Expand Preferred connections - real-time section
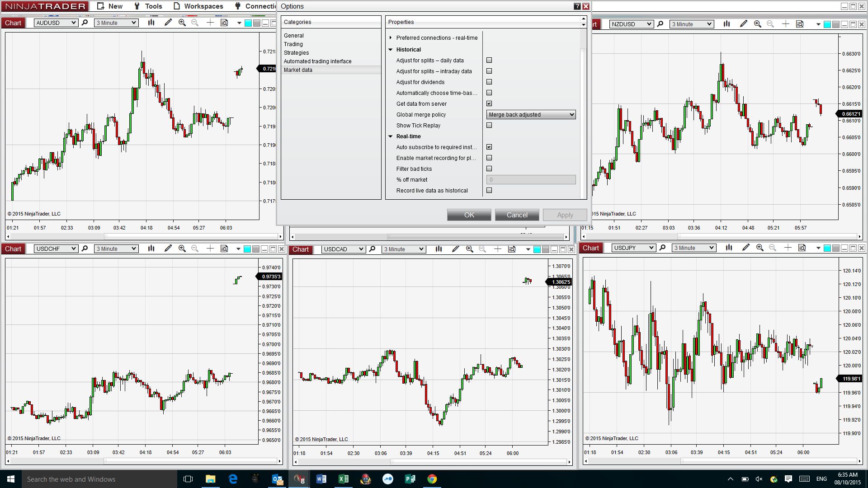The height and width of the screenshot is (488, 868). (391, 38)
